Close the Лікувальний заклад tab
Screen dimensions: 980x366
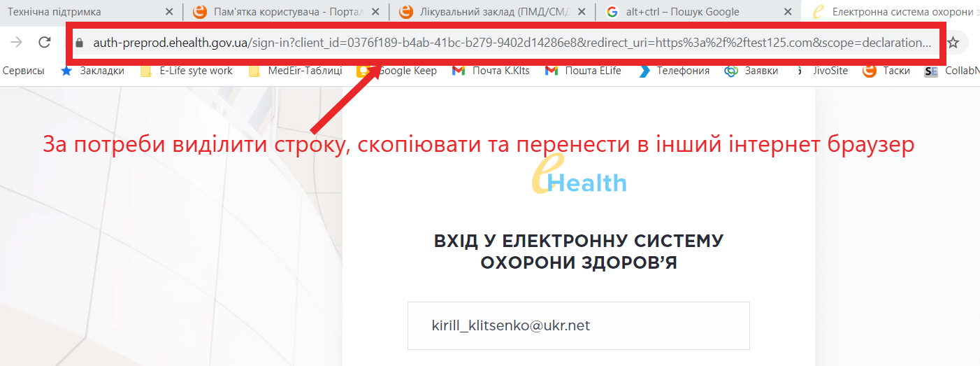[x=580, y=12]
